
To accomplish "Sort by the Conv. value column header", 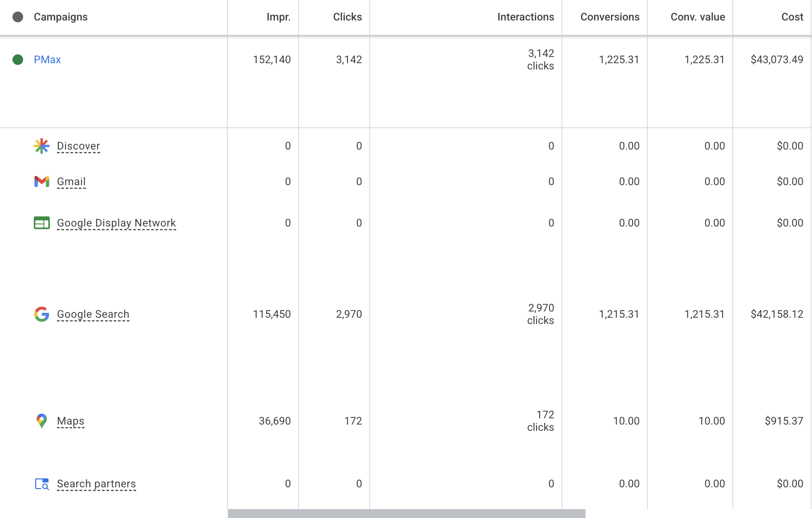I will pyautogui.click(x=698, y=17).
